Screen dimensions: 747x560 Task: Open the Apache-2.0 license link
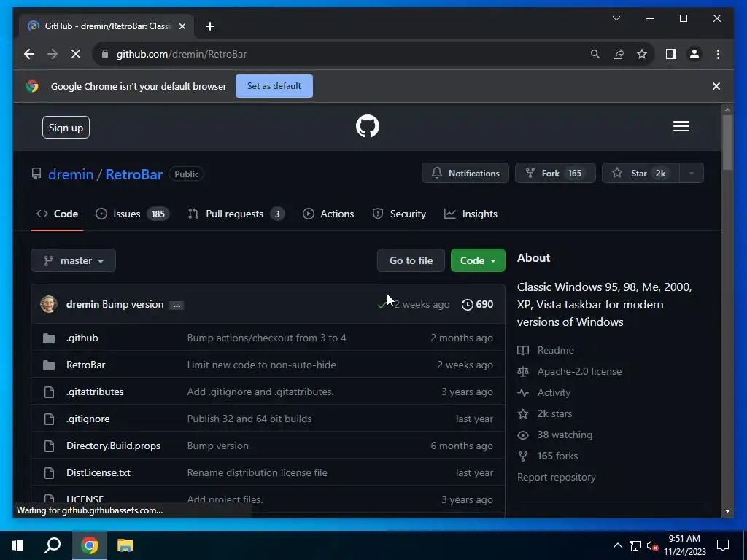point(569,371)
